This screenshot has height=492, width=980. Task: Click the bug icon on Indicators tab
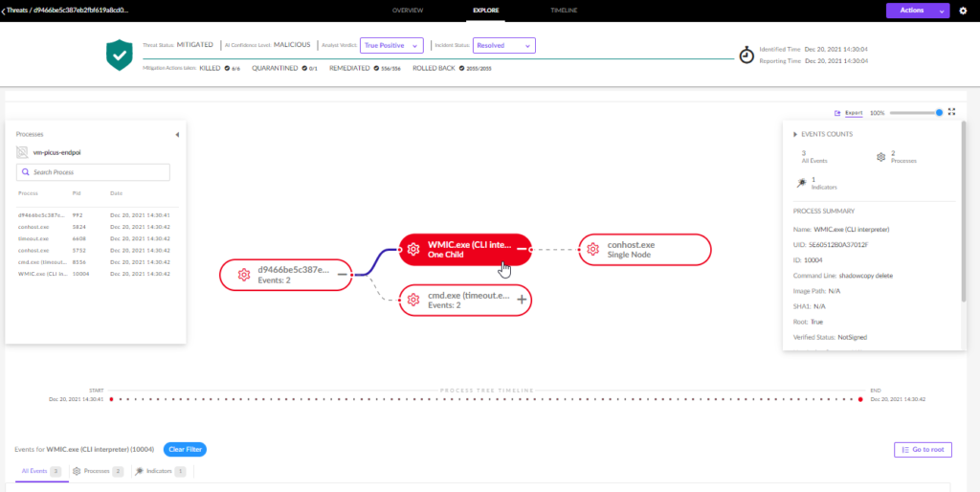tap(138, 471)
